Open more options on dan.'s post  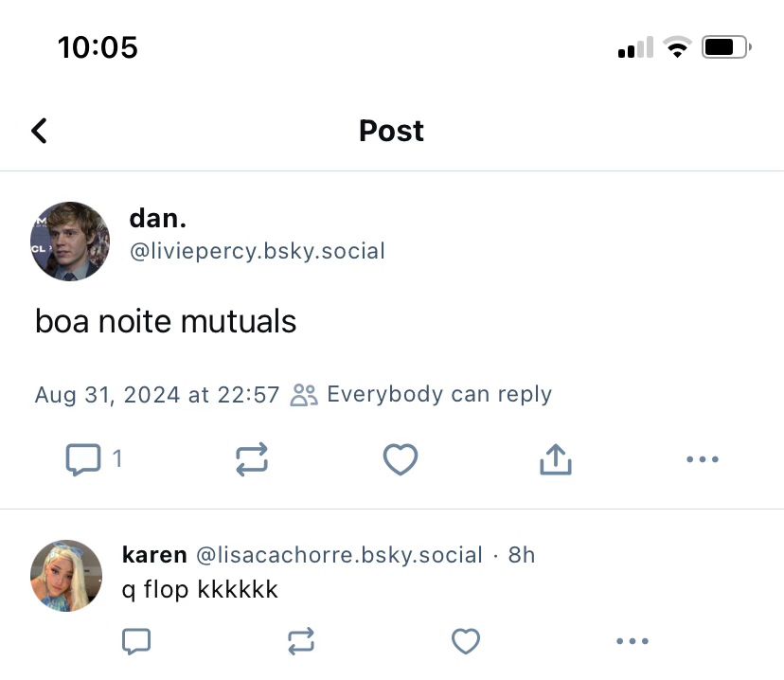tap(702, 460)
